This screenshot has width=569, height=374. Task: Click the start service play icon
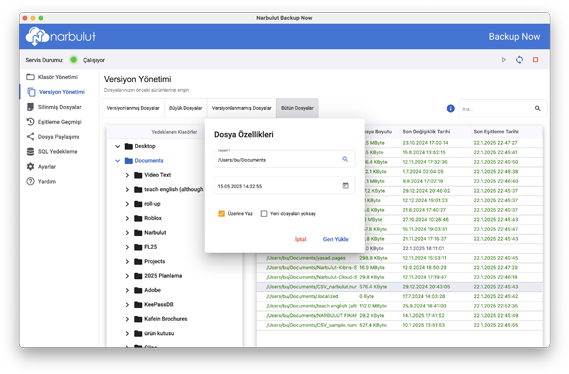504,59
